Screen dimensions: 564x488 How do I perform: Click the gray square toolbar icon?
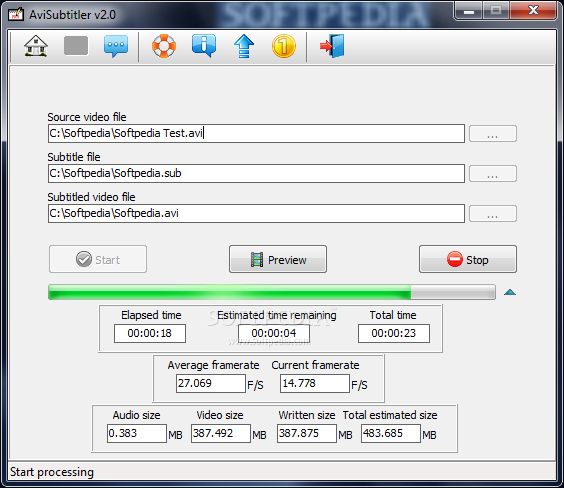point(76,46)
